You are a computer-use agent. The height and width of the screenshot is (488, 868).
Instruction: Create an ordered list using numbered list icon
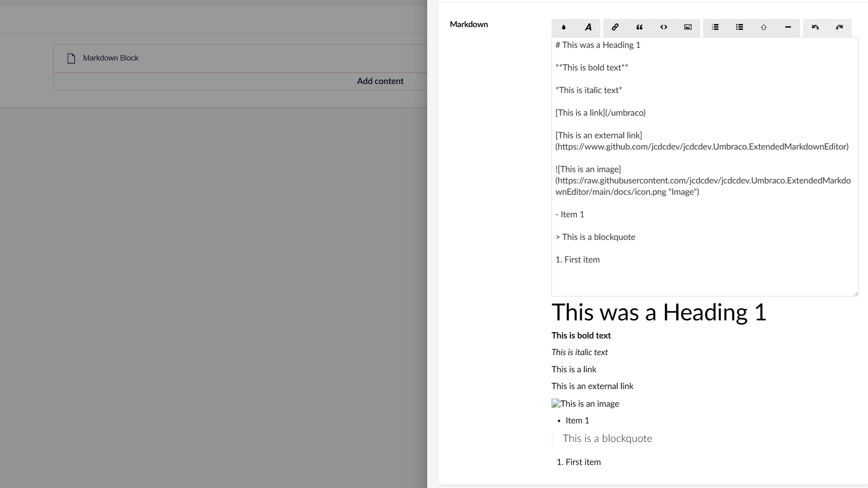tap(715, 27)
